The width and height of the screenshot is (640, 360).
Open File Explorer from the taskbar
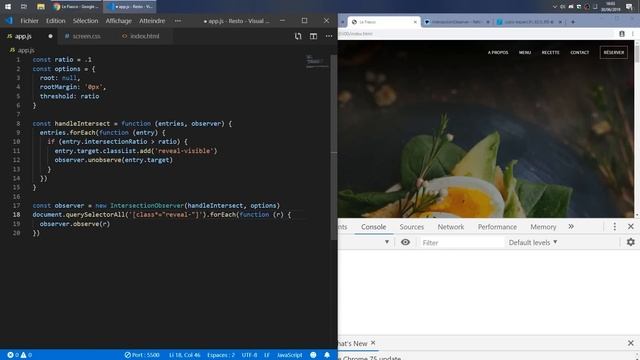click(x=40, y=7)
